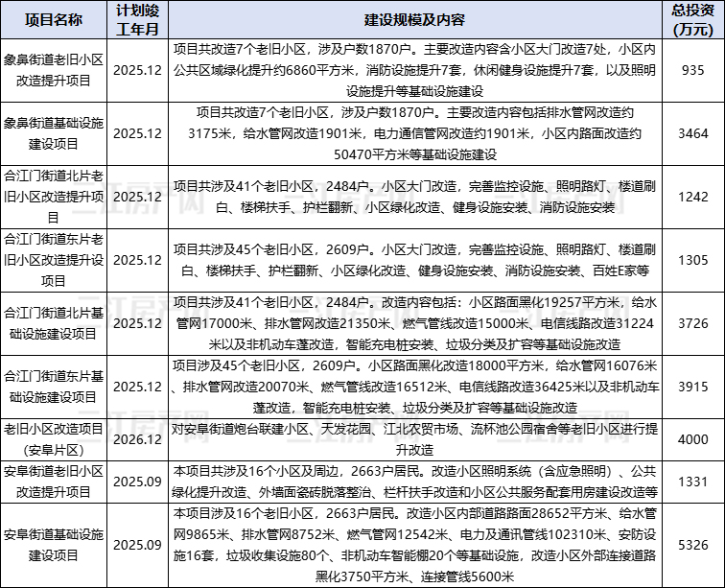
Task: Click description mentioning 外墙面瓷砖脱落整治
Action: [x=414, y=482]
